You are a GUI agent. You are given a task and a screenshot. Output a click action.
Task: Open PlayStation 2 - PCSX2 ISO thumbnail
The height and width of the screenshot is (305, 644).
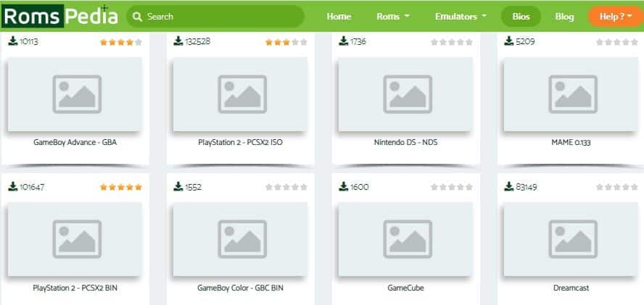tap(240, 94)
